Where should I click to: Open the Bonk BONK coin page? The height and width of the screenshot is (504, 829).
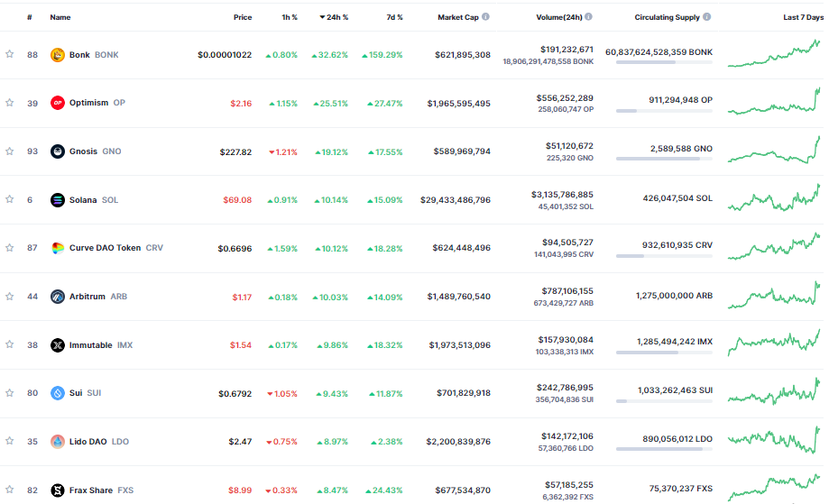94,55
